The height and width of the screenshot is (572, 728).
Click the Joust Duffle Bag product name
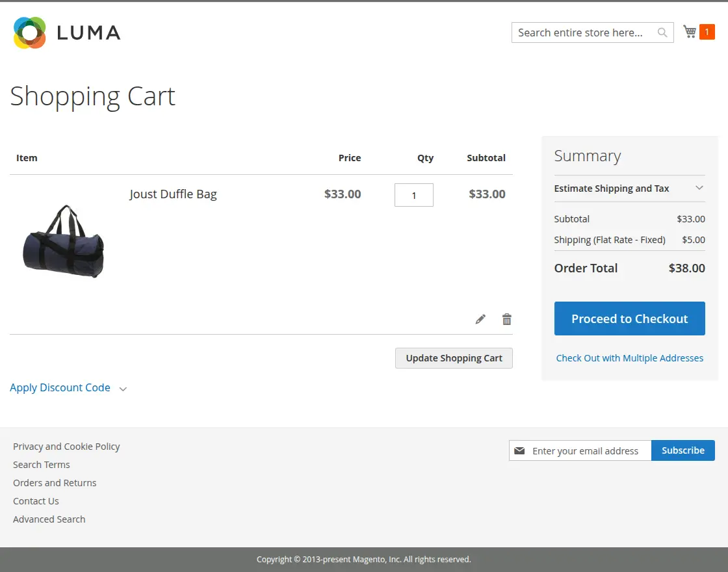[x=173, y=194]
